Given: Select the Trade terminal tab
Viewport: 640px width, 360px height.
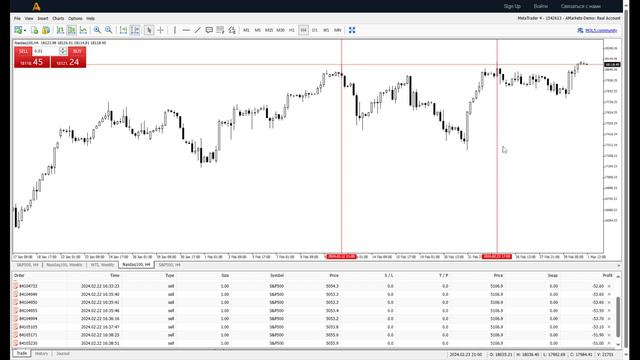Looking at the screenshot, I should (22, 353).
